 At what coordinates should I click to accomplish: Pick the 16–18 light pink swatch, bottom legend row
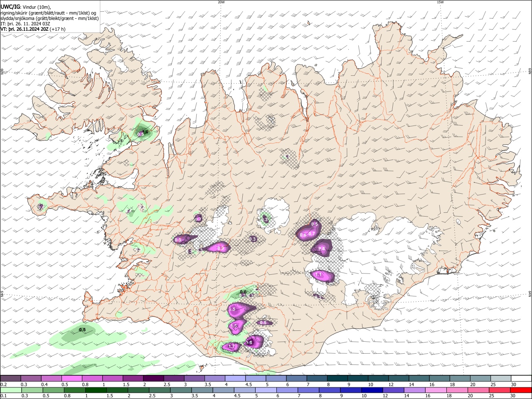pos(435,390)
